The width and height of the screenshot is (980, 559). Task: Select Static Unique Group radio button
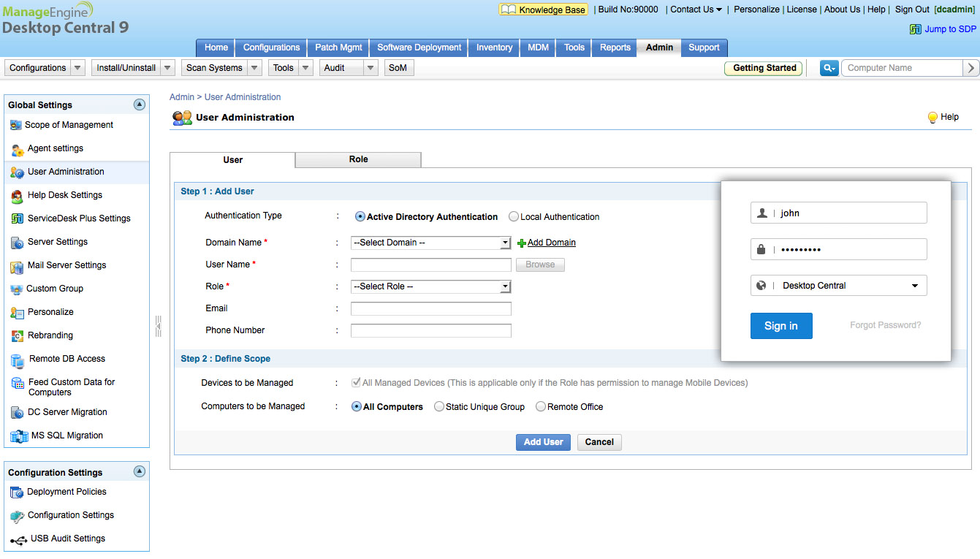439,406
